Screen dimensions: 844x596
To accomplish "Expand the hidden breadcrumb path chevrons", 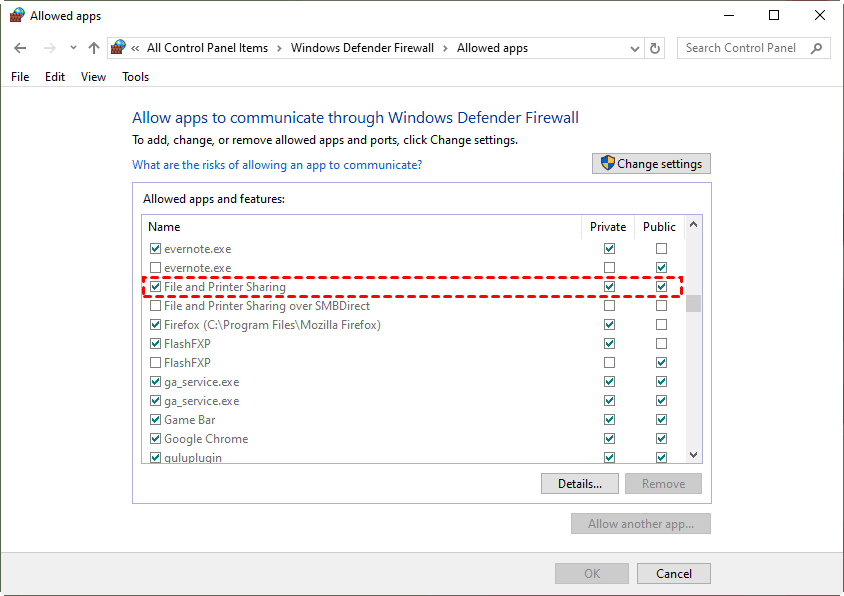I will [135, 48].
